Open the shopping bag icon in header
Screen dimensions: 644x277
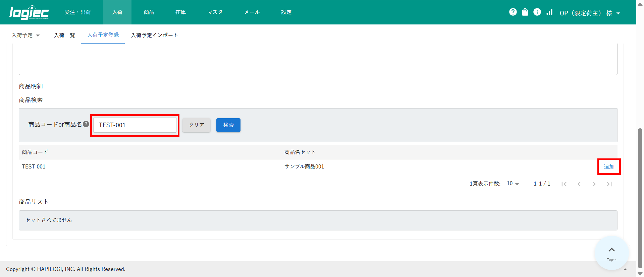point(525,12)
